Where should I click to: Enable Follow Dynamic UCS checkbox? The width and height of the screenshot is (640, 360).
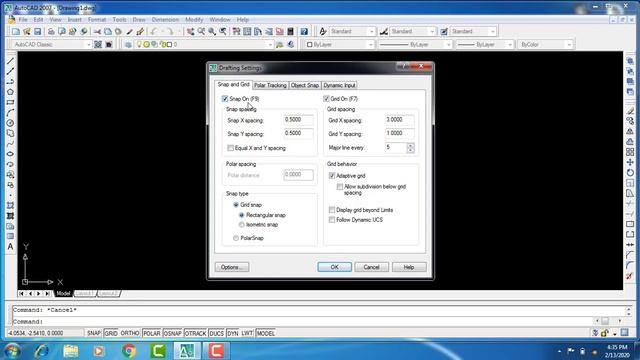332,220
